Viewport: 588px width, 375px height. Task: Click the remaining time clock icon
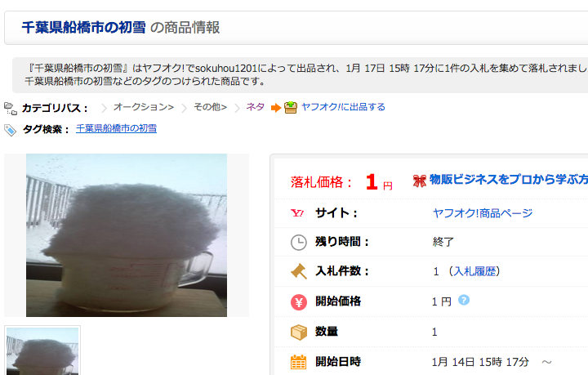point(299,243)
